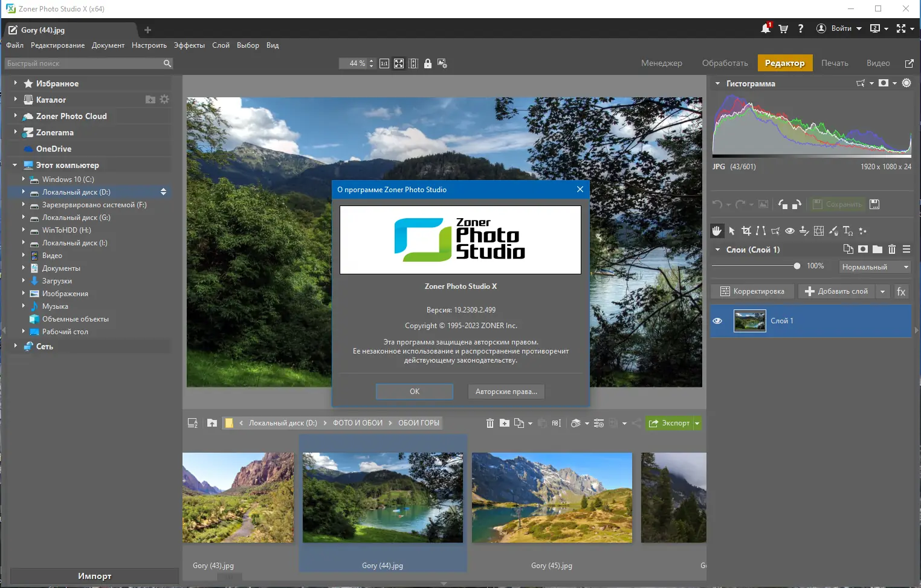Click the zoom percentage stepper arrows
This screenshot has height=588, width=921.
[x=372, y=63]
